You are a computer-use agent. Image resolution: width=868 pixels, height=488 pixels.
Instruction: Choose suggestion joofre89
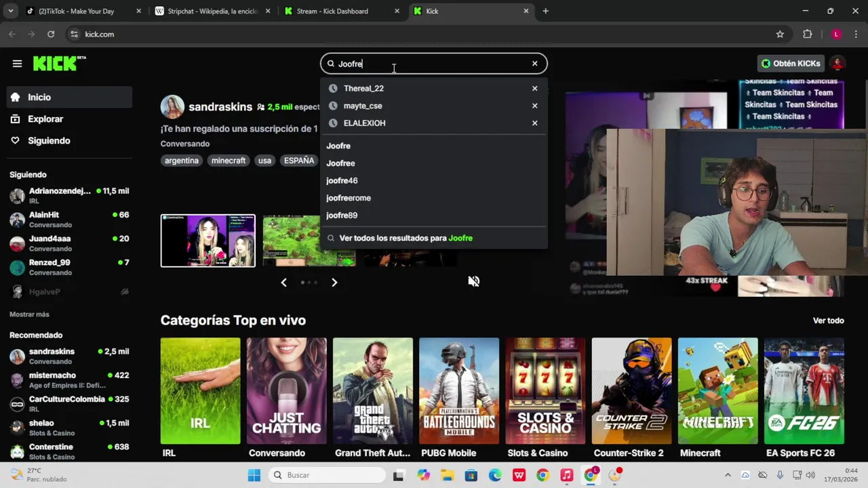pos(342,215)
